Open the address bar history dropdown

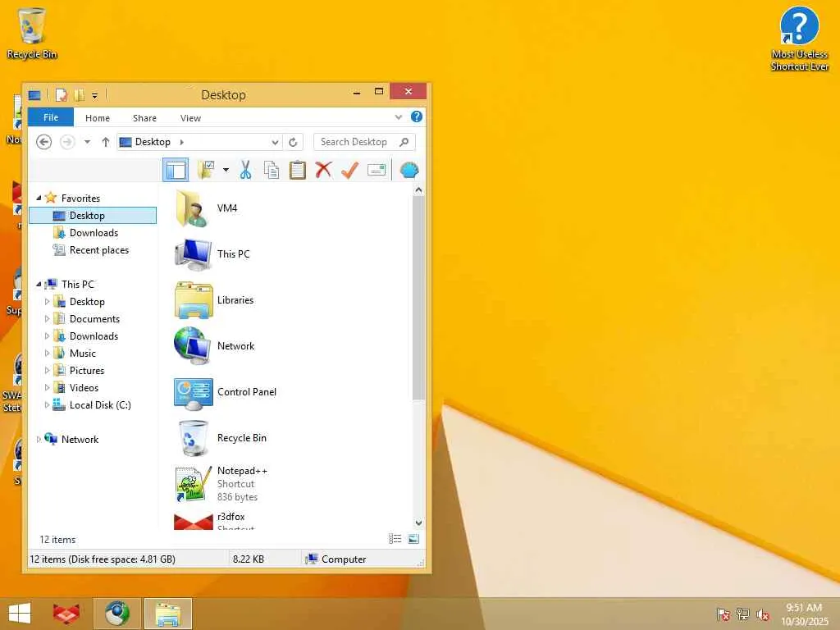tap(275, 143)
